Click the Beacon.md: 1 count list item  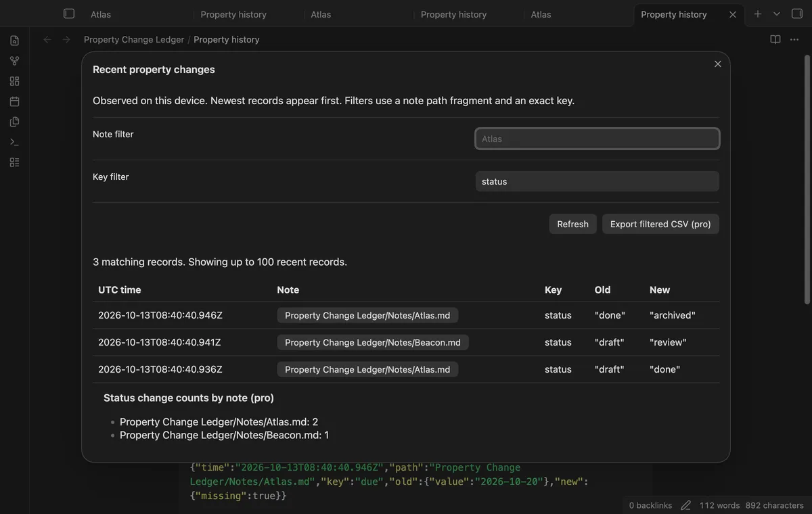(225, 435)
